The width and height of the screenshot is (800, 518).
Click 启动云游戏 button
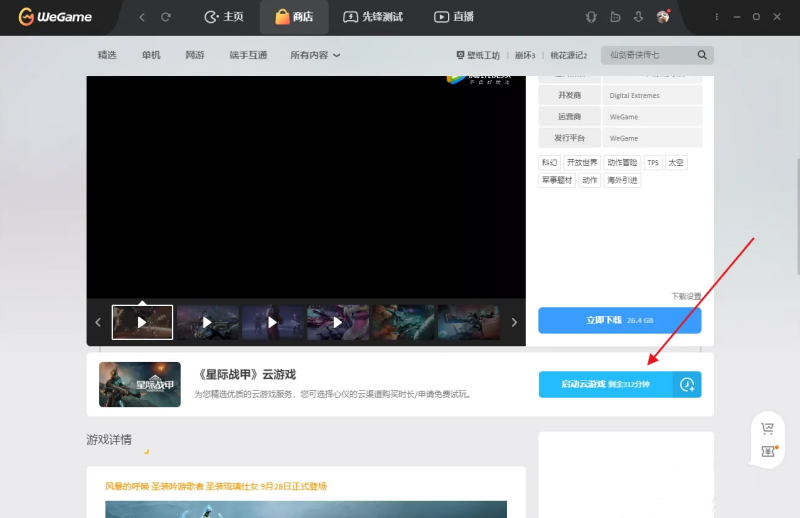coord(606,384)
